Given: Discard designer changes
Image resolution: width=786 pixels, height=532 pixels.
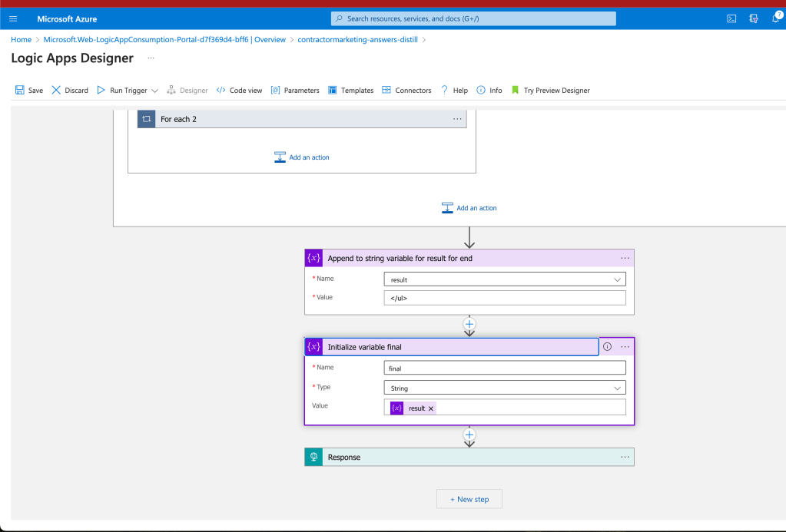Looking at the screenshot, I should (70, 90).
